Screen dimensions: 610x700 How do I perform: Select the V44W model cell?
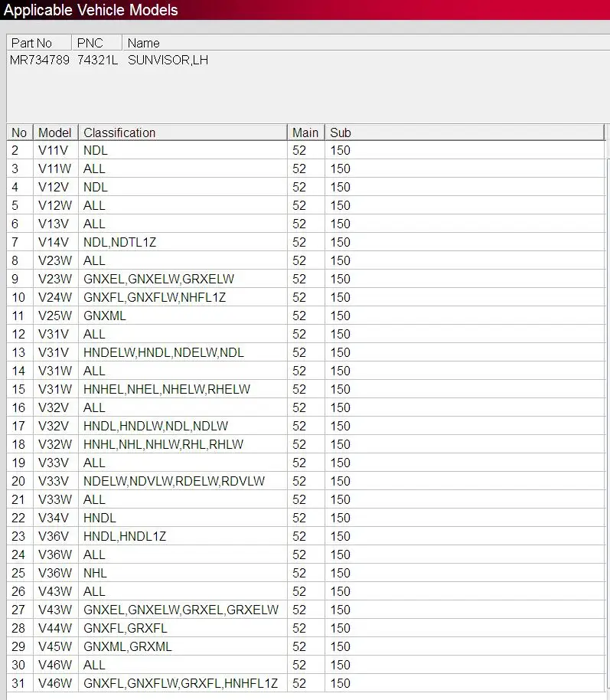tap(54, 628)
